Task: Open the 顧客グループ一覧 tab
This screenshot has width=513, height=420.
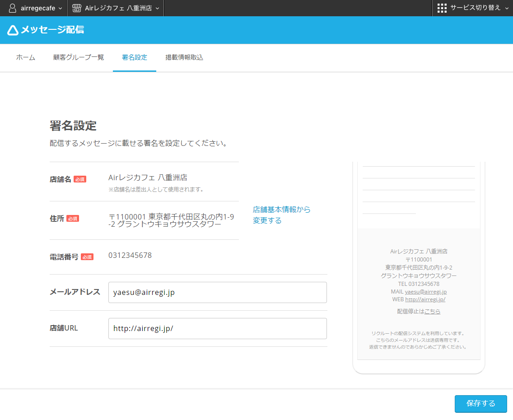Action: point(79,57)
